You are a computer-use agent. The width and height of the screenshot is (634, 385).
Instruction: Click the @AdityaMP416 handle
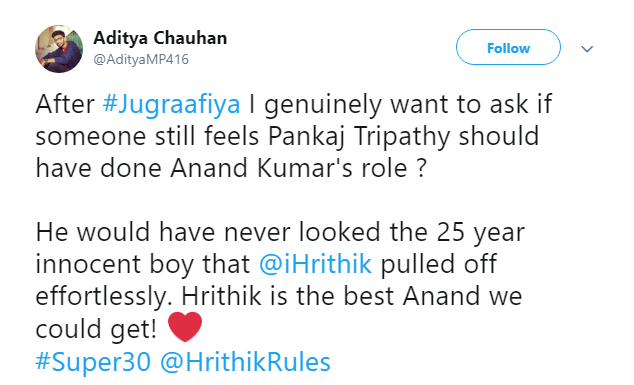click(x=141, y=59)
